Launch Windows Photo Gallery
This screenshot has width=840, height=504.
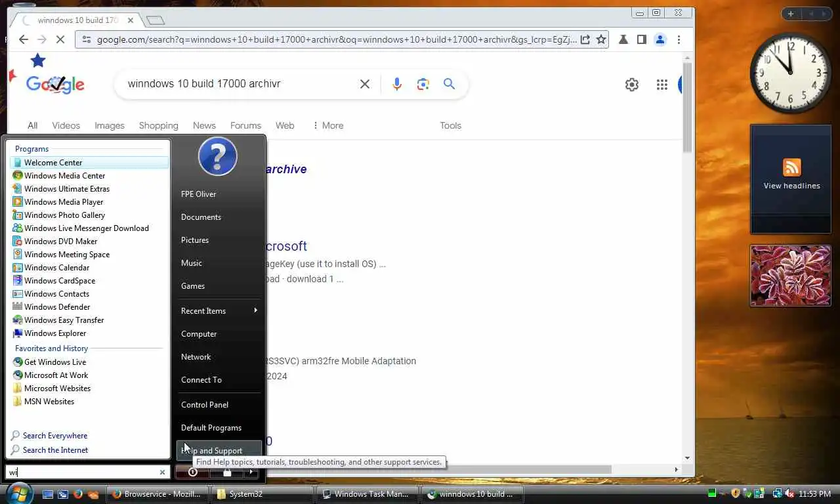click(x=89, y=215)
